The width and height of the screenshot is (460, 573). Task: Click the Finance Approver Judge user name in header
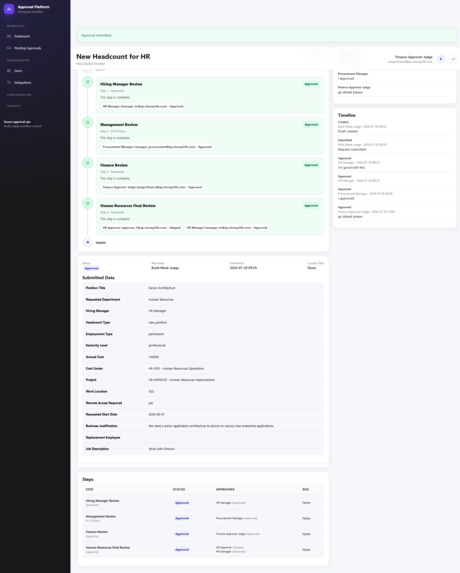point(414,57)
